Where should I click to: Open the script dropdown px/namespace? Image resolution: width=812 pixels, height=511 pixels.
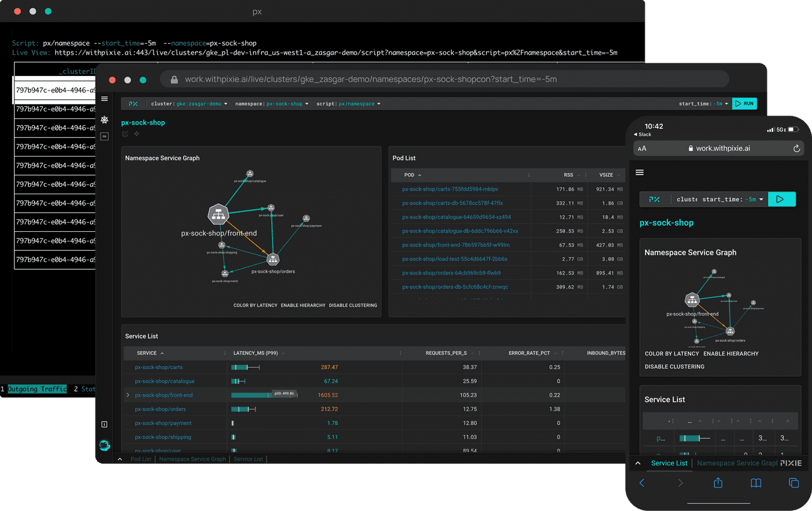pyautogui.click(x=348, y=104)
